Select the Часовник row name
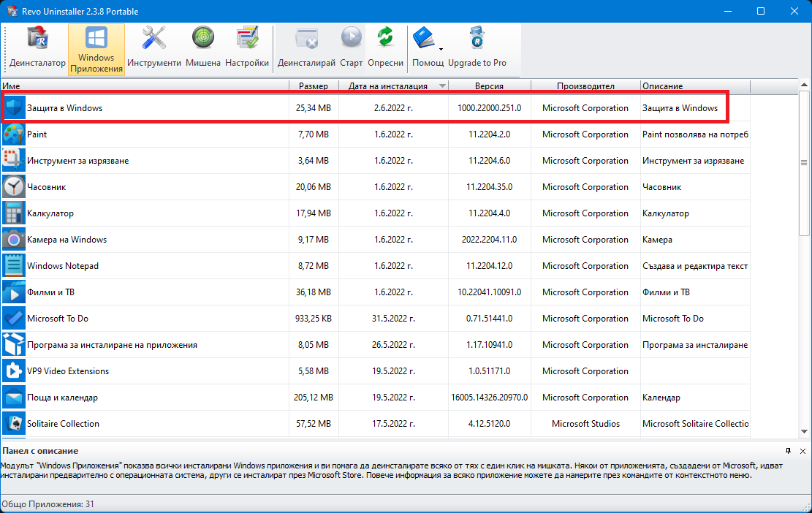 click(x=47, y=187)
